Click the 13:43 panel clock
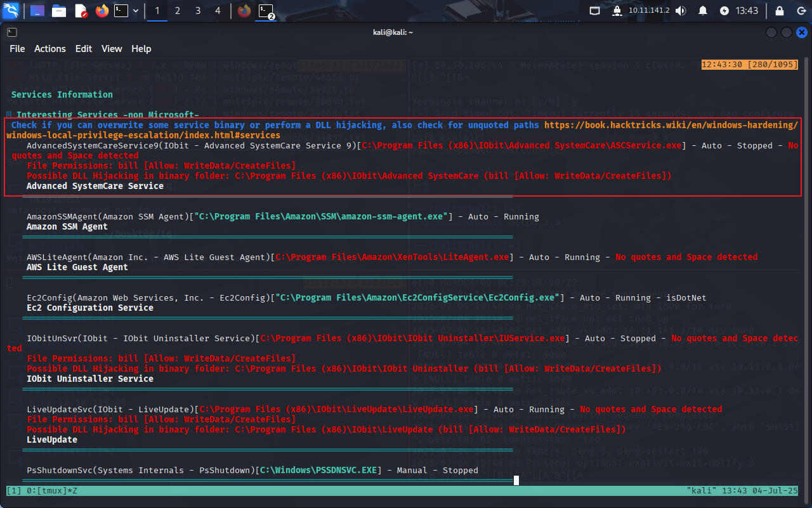Viewport: 812px width, 508px height. (747, 11)
